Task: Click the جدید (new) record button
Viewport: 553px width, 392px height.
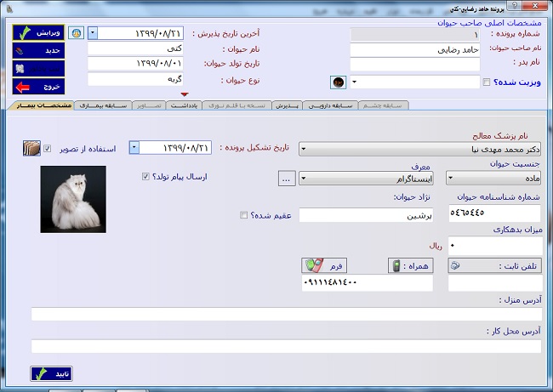Action: click(x=38, y=51)
